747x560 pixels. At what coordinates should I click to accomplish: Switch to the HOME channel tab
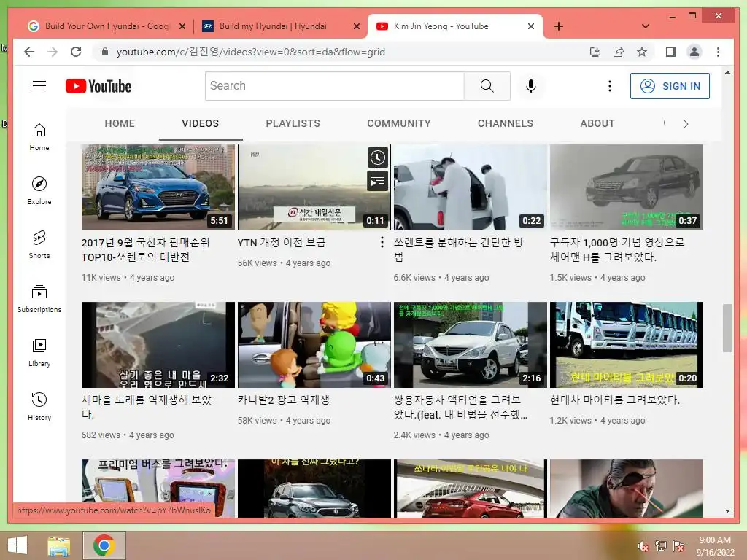tap(120, 123)
